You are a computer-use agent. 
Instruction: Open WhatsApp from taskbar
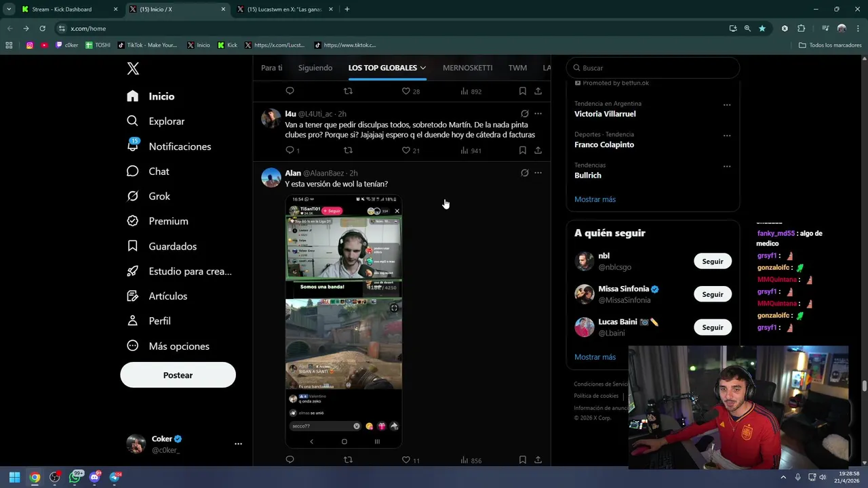(75, 477)
